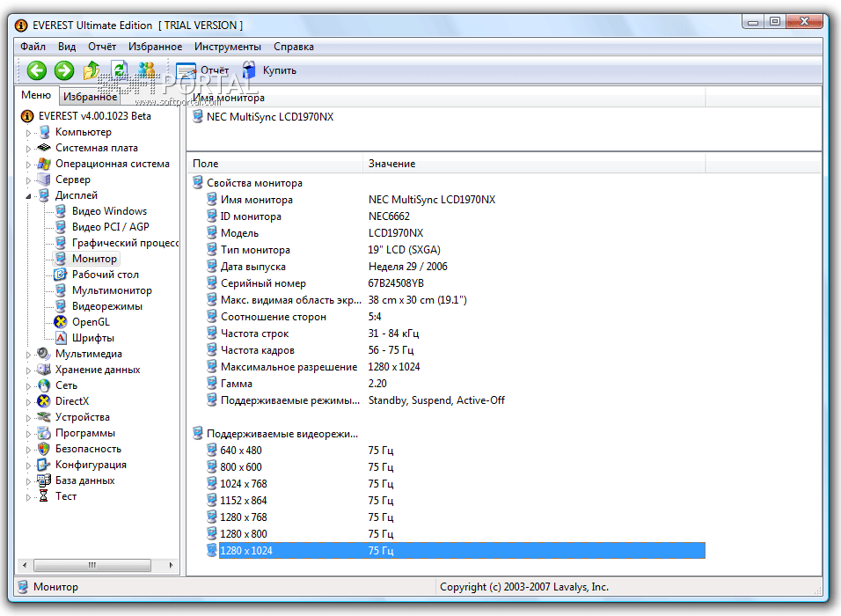Click the Мультимедиа speaker icon
Screen dimensions: 841x616
click(x=43, y=354)
